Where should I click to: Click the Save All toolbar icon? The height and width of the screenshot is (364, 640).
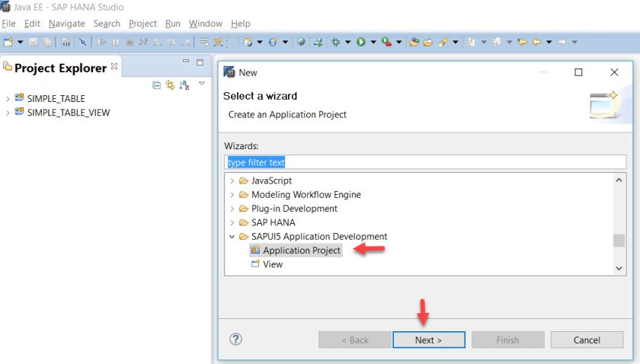47,42
